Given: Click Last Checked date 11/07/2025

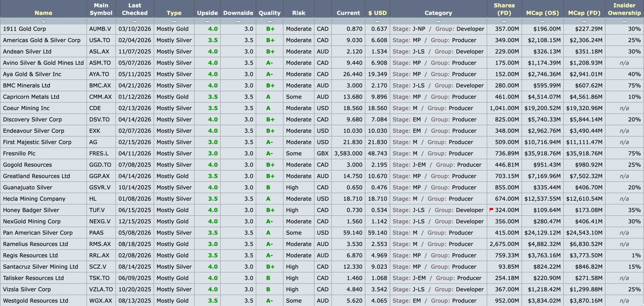Looking at the screenshot, I should [x=135, y=52].
